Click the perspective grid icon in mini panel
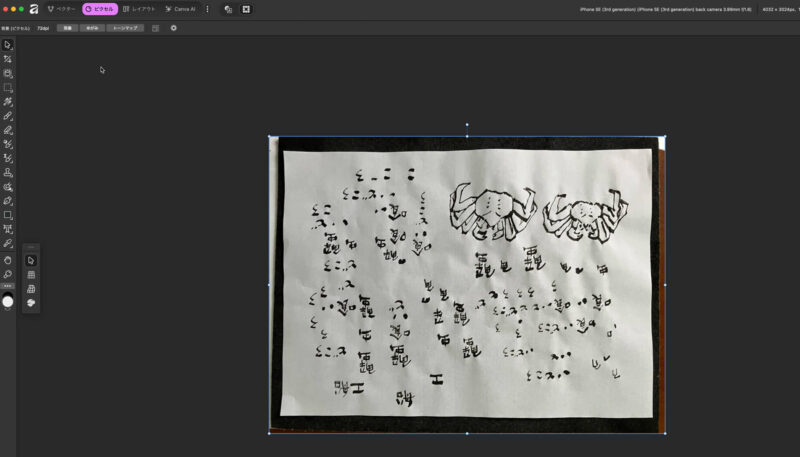This screenshot has height=457, width=800. point(31,289)
